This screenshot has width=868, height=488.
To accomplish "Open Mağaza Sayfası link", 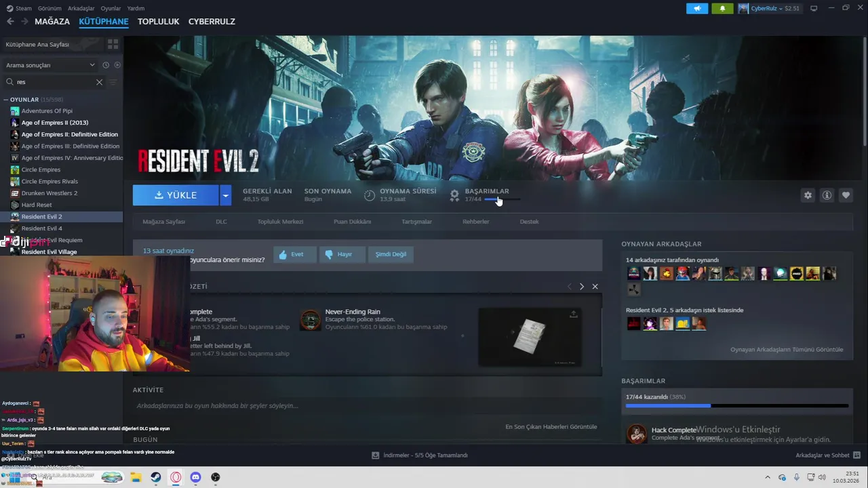I will click(163, 222).
